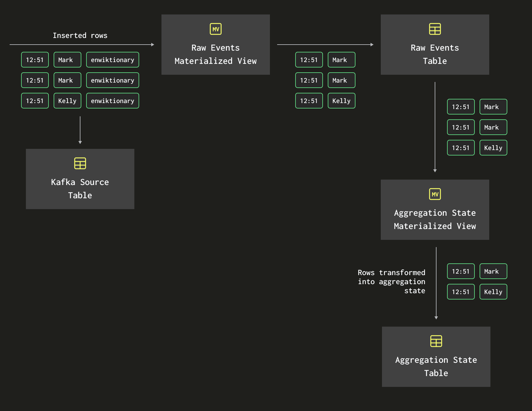532x411 pixels.
Task: Click the table icon in Raw Events Table box
Action: pyautogui.click(x=435, y=29)
